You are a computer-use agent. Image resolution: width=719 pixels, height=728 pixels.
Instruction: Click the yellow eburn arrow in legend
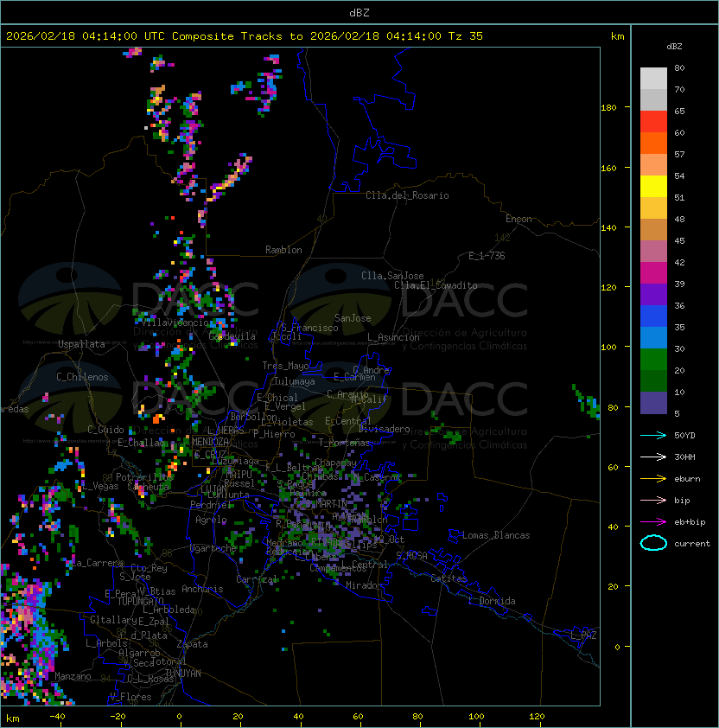(653, 479)
